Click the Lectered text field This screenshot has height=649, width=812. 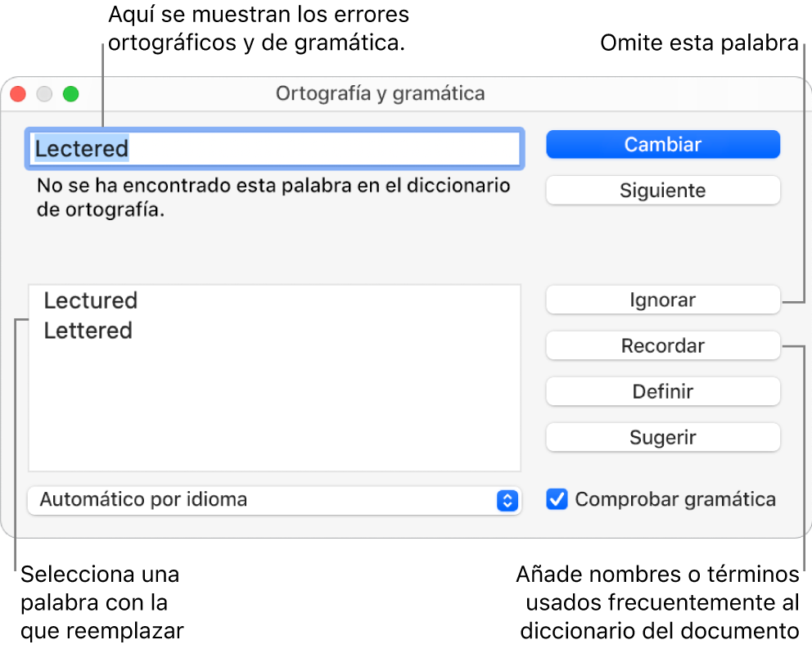pos(274,149)
